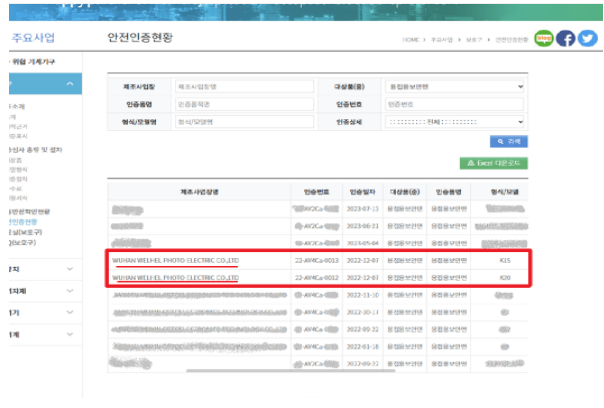Focus the 제조사업장 input field

coord(244,87)
